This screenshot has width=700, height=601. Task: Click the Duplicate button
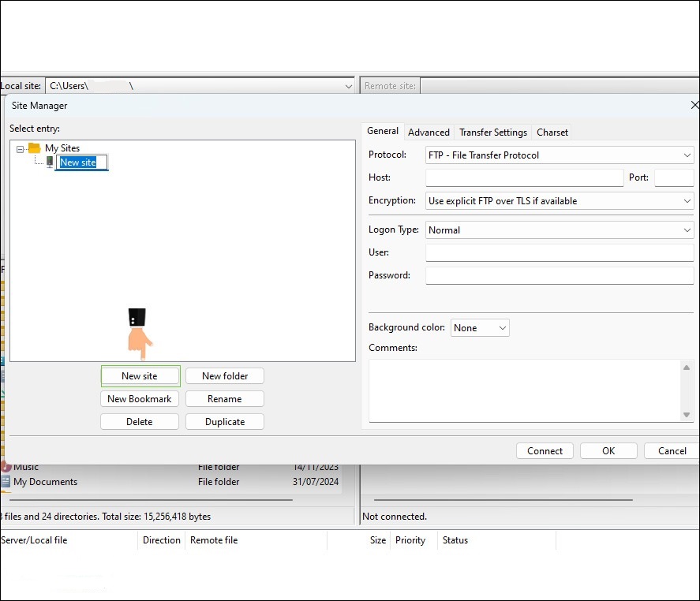[225, 422]
